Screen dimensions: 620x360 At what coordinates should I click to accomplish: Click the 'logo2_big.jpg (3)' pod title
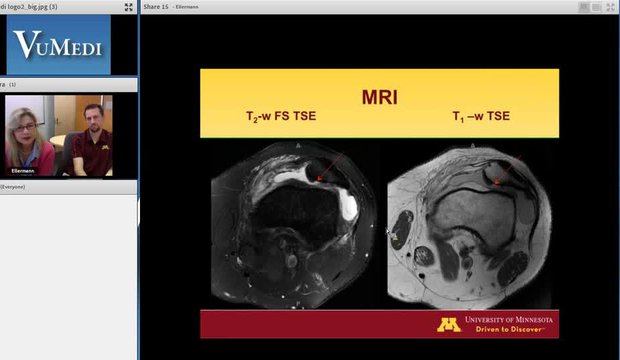tap(29, 7)
